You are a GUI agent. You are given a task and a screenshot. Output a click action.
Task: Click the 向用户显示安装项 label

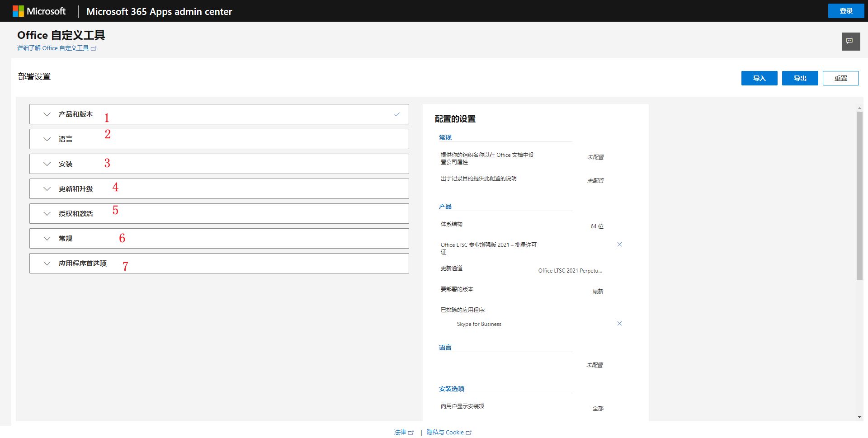[x=462, y=406]
